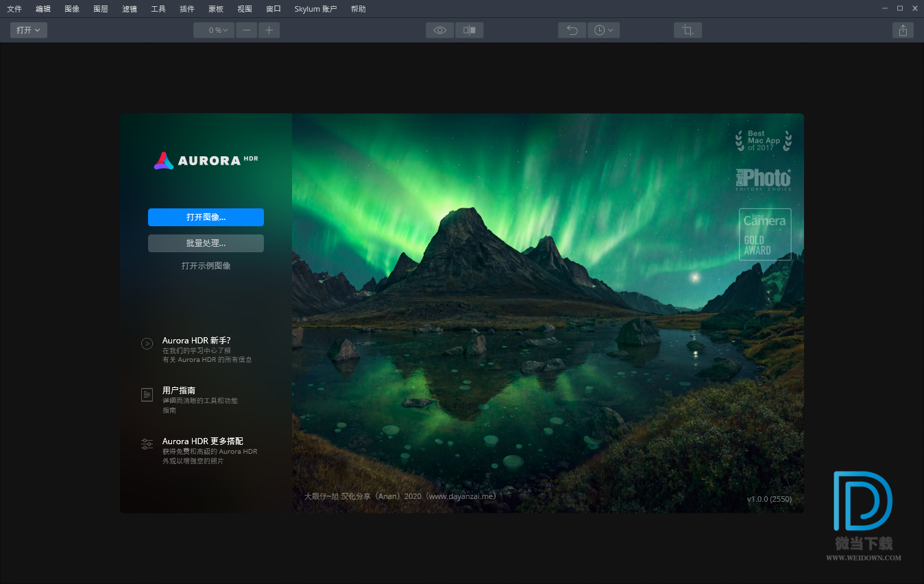Open the 編辑 menu

[43, 9]
